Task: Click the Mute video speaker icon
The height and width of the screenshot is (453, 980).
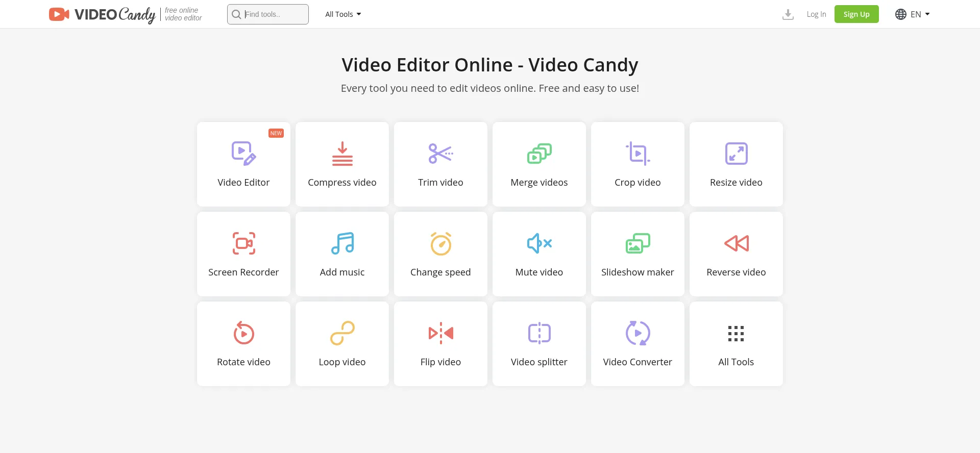Action: pyautogui.click(x=539, y=243)
